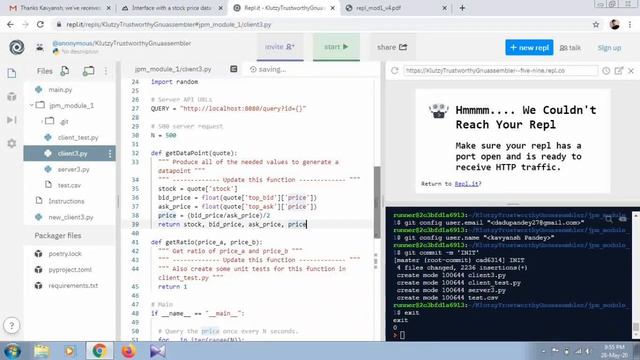Close the web preview pane

click(x=631, y=71)
